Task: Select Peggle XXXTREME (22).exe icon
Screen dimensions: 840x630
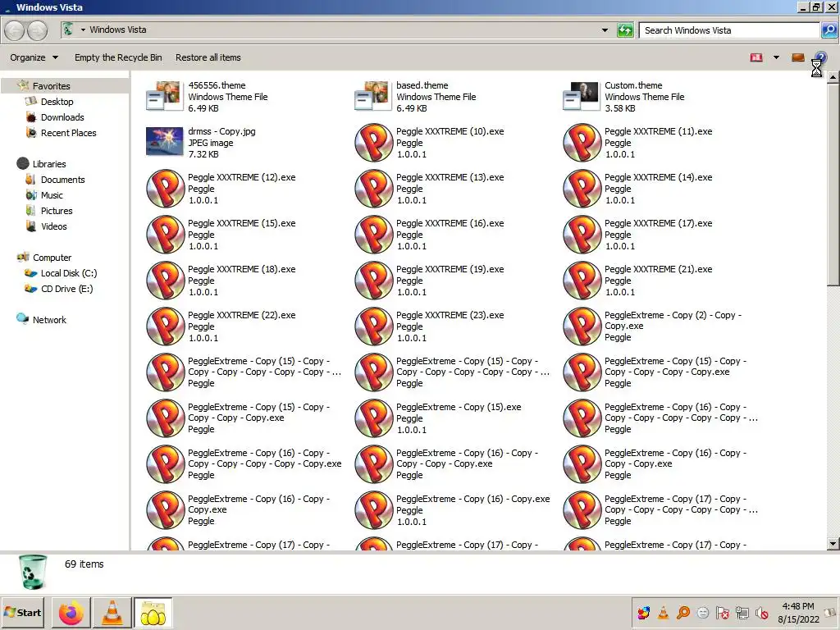Action: [x=165, y=326]
